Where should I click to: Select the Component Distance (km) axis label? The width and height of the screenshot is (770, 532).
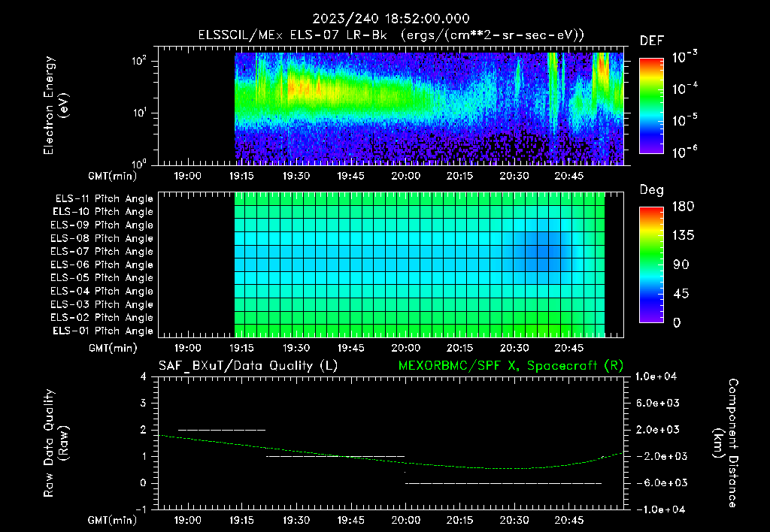click(726, 443)
